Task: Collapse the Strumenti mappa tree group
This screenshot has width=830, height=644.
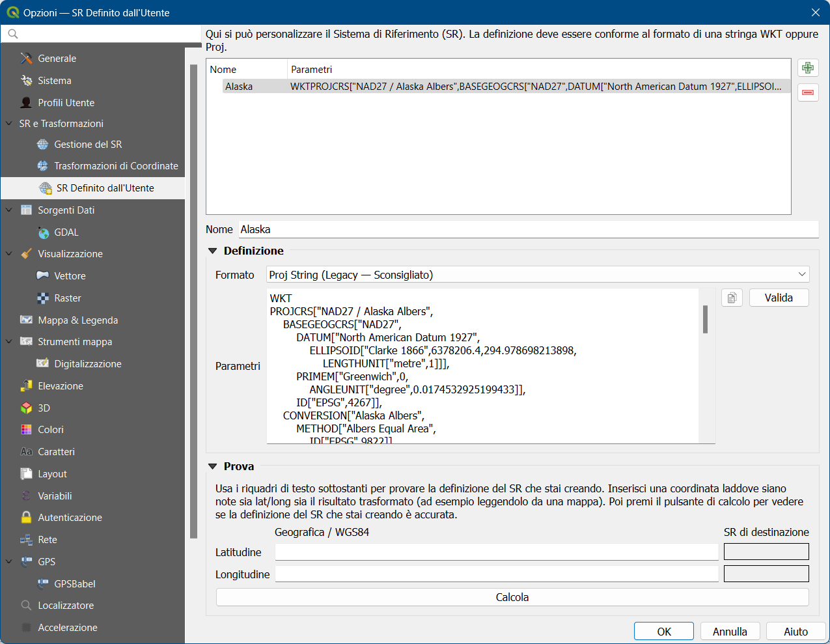Action: pos(9,342)
